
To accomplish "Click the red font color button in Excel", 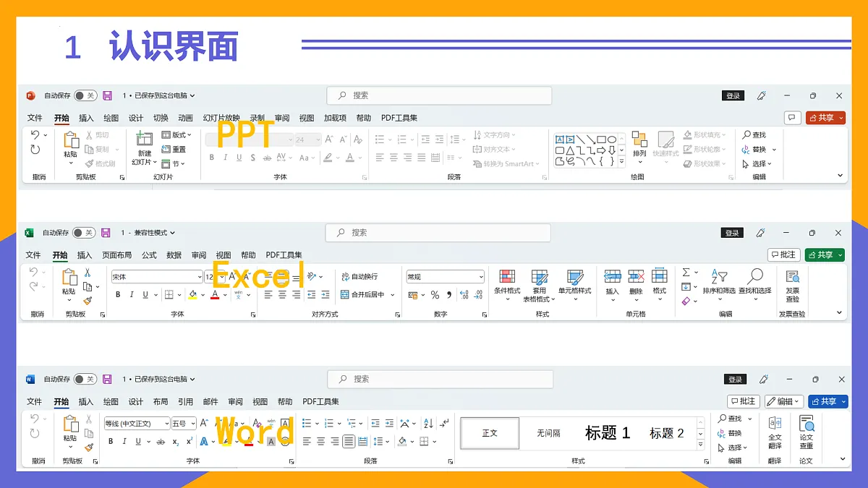I will [x=214, y=295].
